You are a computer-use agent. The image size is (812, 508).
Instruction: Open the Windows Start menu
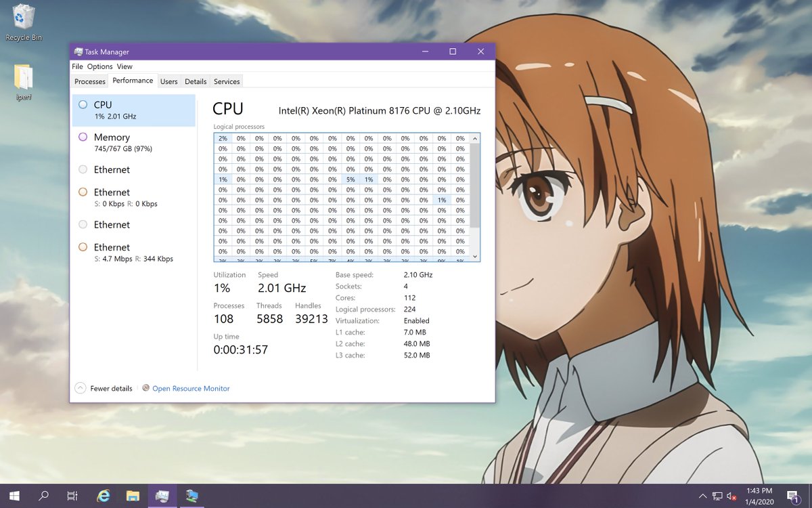tap(14, 496)
